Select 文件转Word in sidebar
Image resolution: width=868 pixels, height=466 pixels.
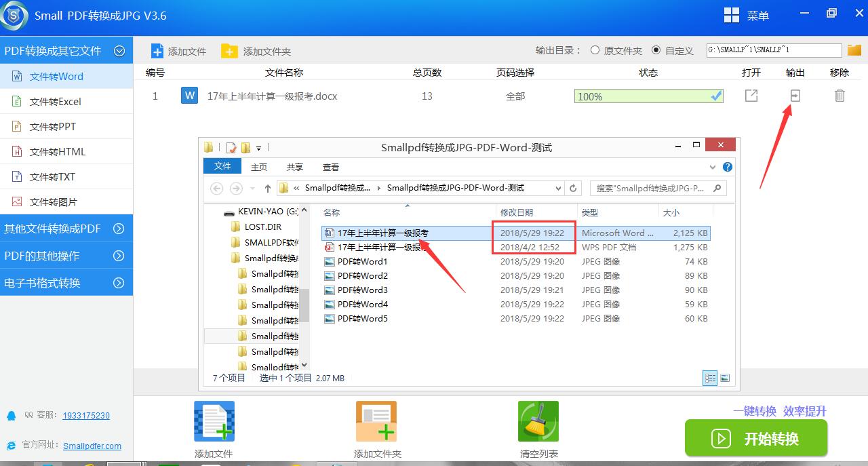click(66, 77)
